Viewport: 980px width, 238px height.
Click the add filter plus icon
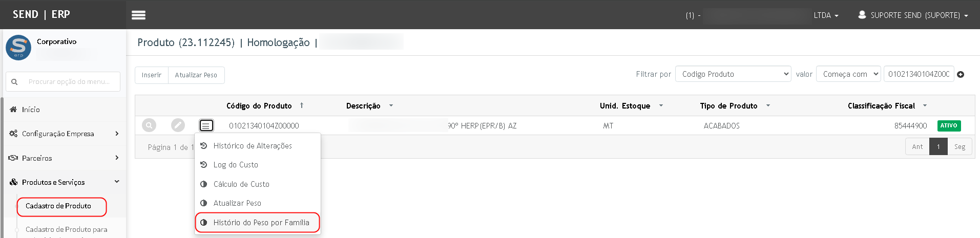point(961,74)
